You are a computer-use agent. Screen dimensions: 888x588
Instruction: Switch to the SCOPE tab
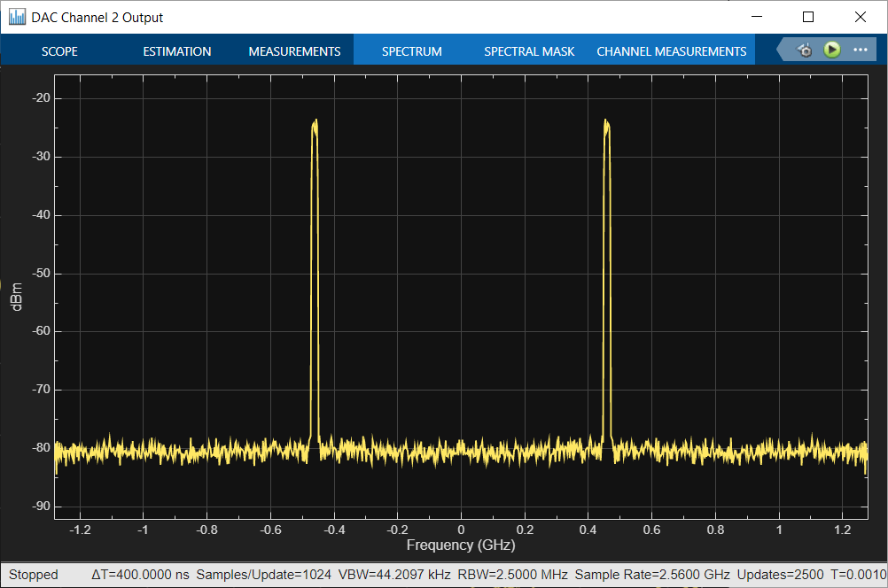[59, 51]
